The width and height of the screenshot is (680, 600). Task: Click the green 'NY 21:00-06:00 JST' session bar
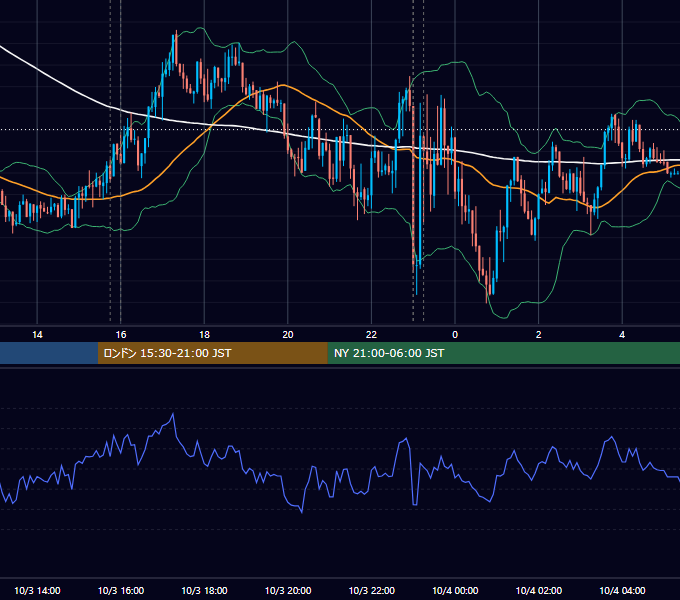(503, 353)
